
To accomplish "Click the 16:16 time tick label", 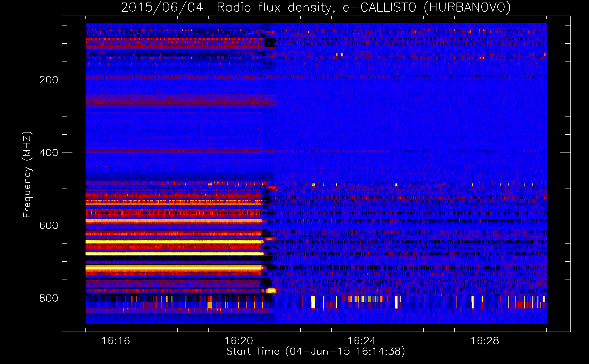I will (116, 341).
